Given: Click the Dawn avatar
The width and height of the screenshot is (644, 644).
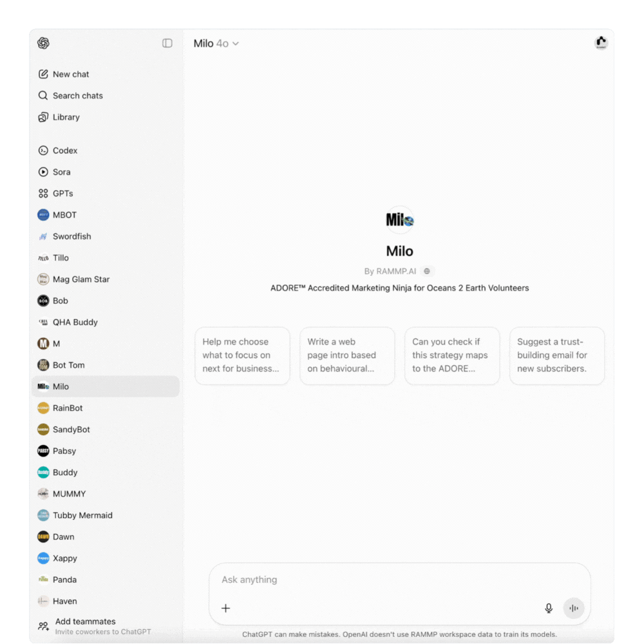Looking at the screenshot, I should point(43,536).
